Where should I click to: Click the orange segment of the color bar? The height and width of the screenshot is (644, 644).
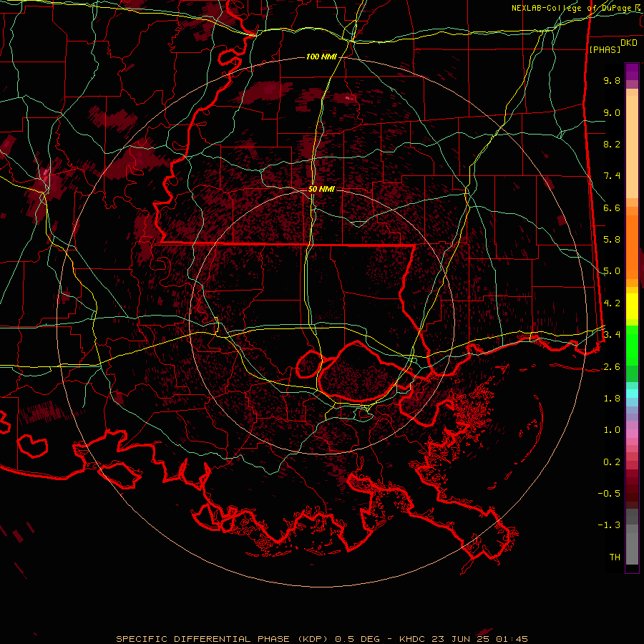point(632,245)
